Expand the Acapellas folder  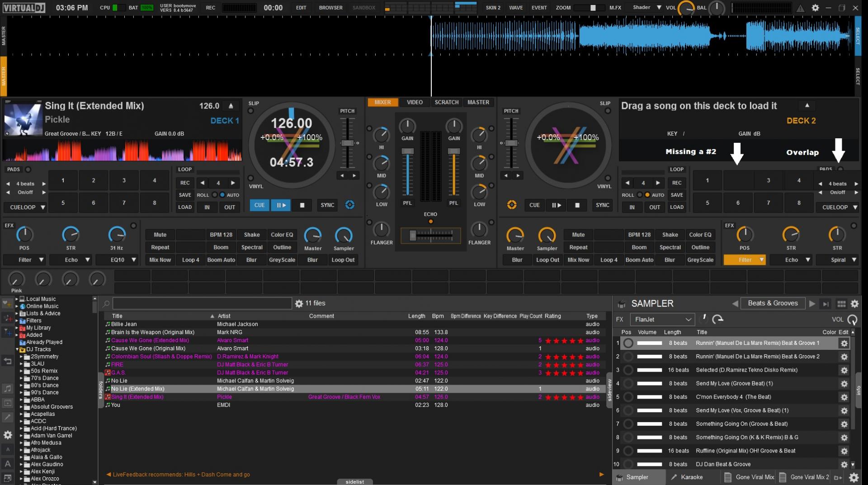(21, 414)
